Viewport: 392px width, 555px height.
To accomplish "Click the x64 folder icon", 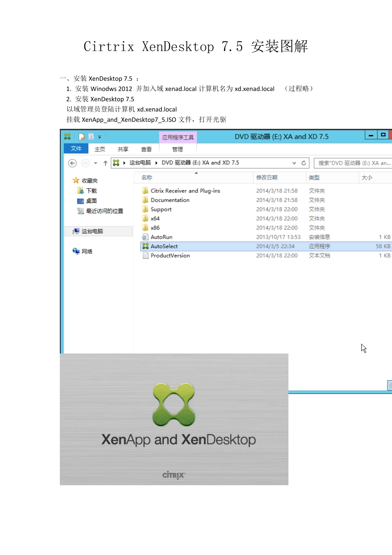I will [145, 218].
